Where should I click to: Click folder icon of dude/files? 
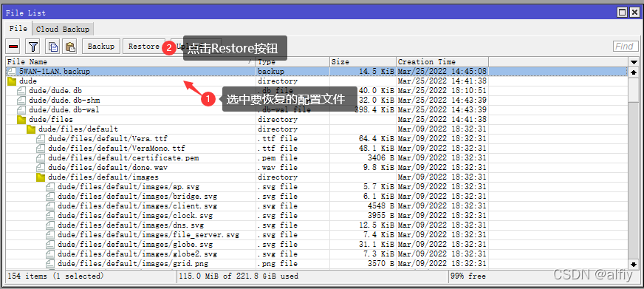tap(21, 120)
